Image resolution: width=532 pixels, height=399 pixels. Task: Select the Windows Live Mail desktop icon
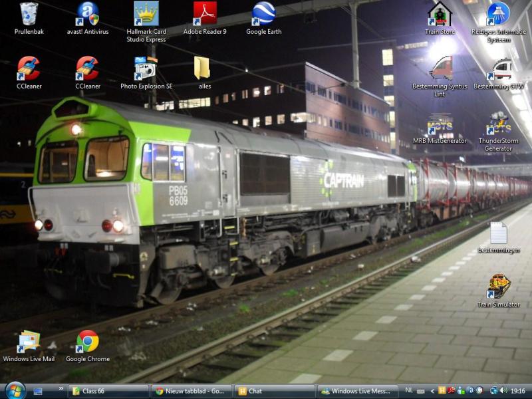click(x=29, y=346)
